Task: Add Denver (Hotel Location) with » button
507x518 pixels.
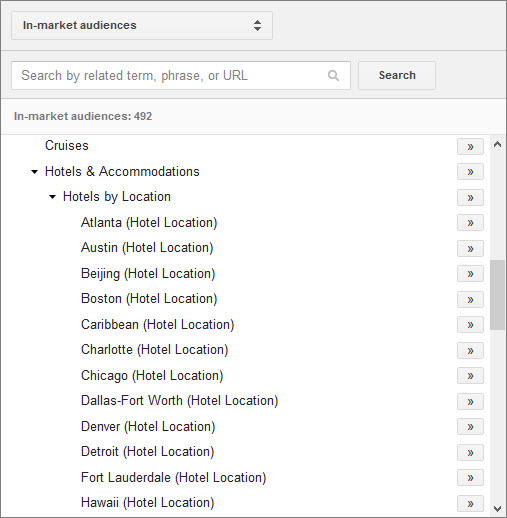Action: pyautogui.click(x=470, y=427)
